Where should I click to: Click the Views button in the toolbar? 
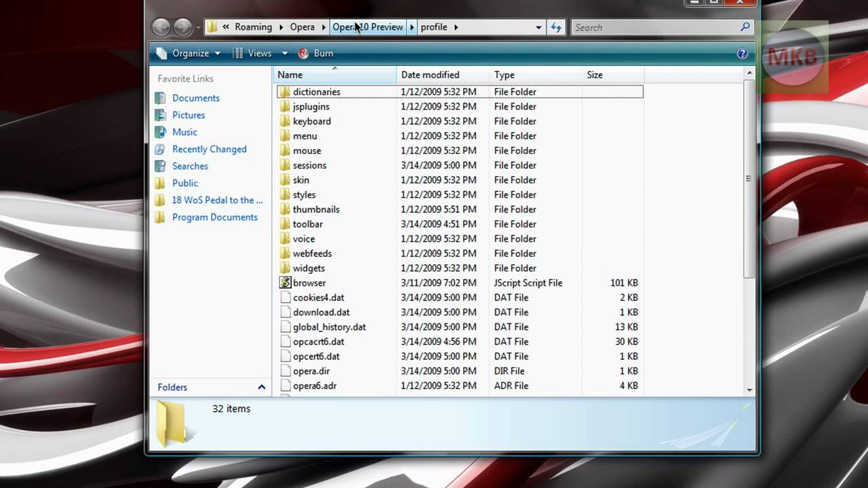pos(252,54)
